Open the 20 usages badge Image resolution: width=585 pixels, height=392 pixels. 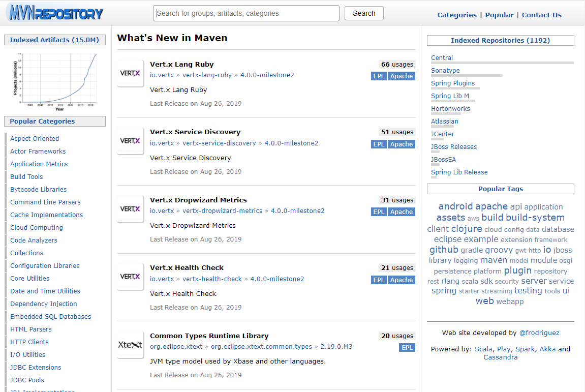click(397, 336)
